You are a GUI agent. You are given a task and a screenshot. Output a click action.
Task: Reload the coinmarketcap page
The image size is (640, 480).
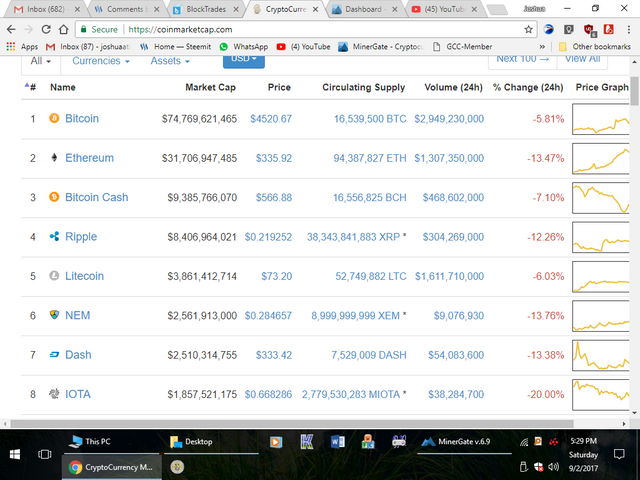click(x=46, y=29)
